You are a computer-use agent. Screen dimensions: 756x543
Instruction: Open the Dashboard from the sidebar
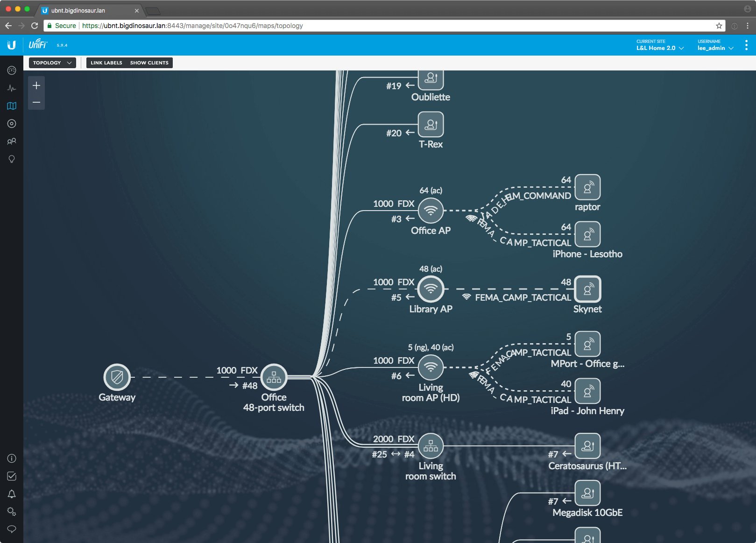pos(12,71)
